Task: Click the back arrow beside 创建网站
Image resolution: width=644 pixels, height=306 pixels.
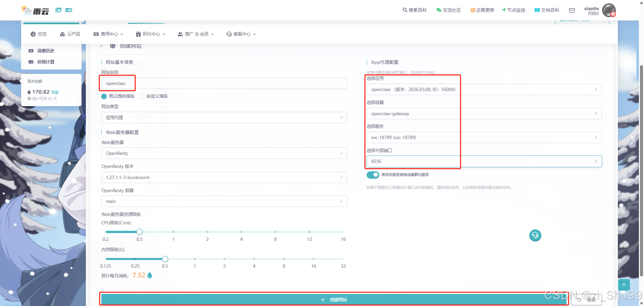Action: 102,46
